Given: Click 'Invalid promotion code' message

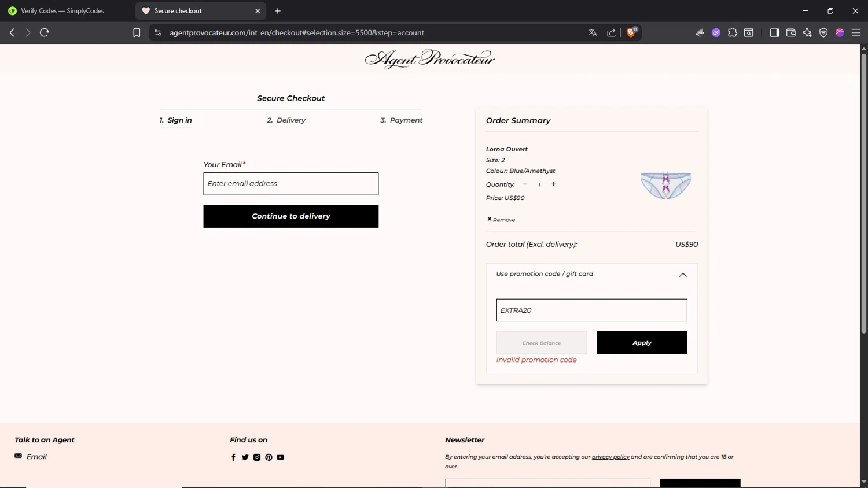Looking at the screenshot, I should [536, 360].
